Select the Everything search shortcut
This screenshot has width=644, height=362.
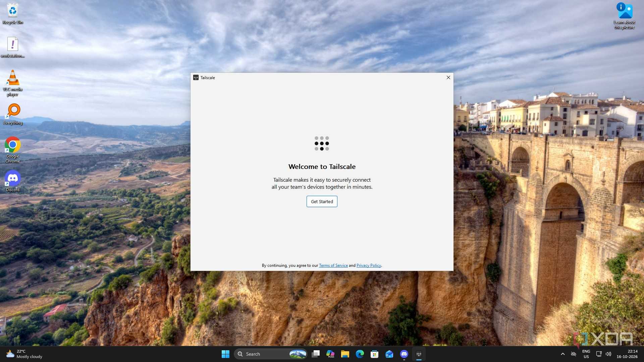pyautogui.click(x=13, y=114)
